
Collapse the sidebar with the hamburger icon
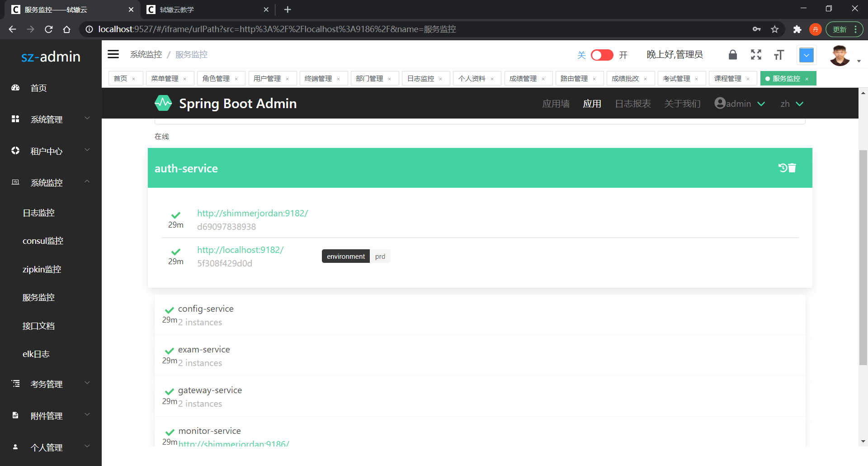(113, 54)
